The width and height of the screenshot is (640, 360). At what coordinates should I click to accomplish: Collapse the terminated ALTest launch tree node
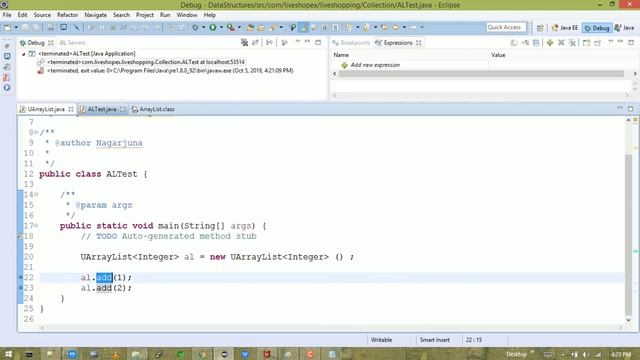pos(24,54)
